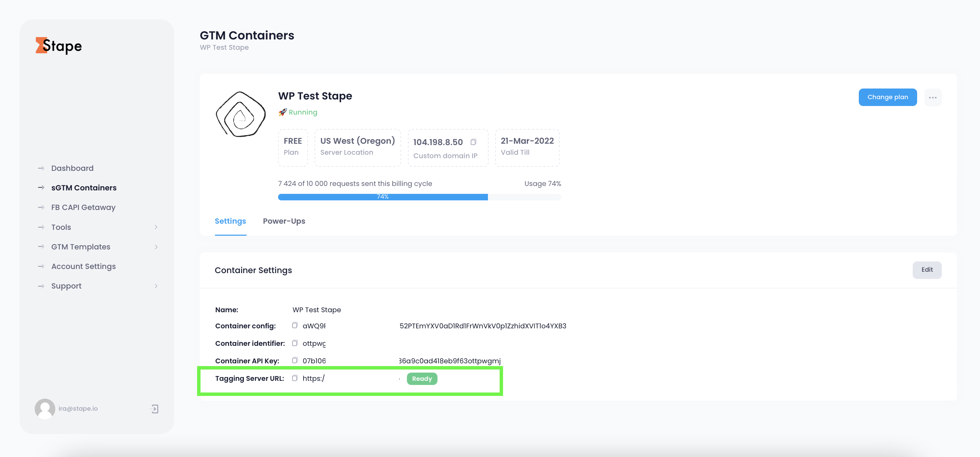Click the logout icon beside ira@stape.io
Viewport: 980px width, 457px height.
coord(155,409)
